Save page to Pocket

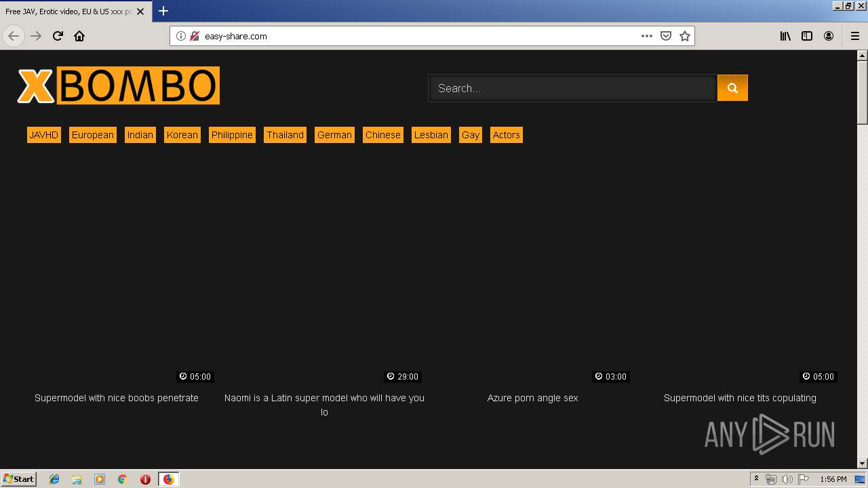[666, 36]
